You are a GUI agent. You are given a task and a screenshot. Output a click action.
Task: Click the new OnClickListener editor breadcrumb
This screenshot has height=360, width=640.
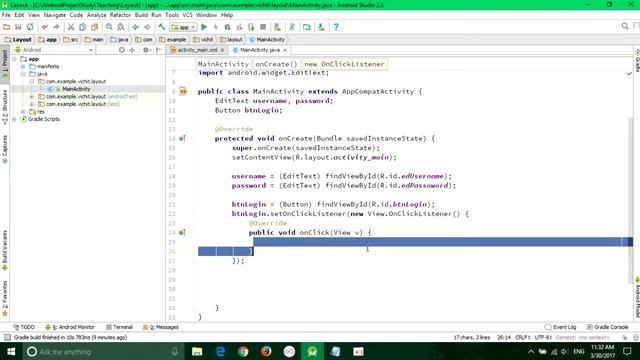344,64
